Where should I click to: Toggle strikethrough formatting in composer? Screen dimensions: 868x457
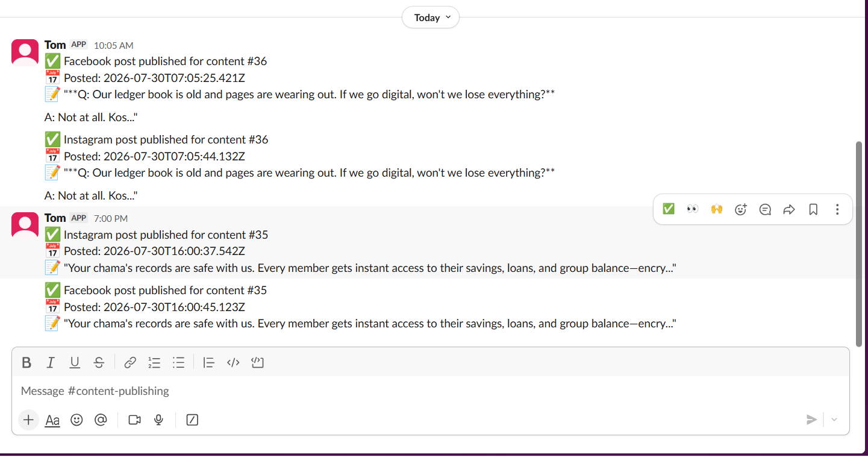pyautogui.click(x=99, y=362)
